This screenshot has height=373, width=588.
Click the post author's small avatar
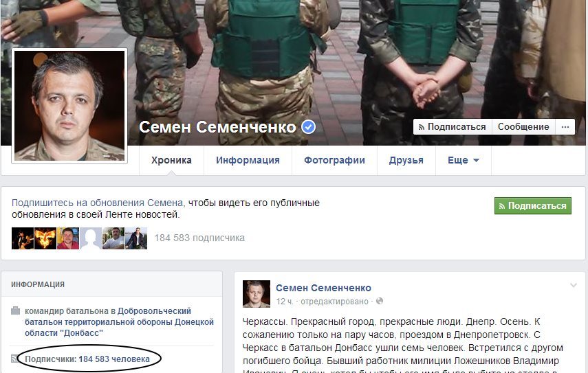pyautogui.click(x=257, y=294)
